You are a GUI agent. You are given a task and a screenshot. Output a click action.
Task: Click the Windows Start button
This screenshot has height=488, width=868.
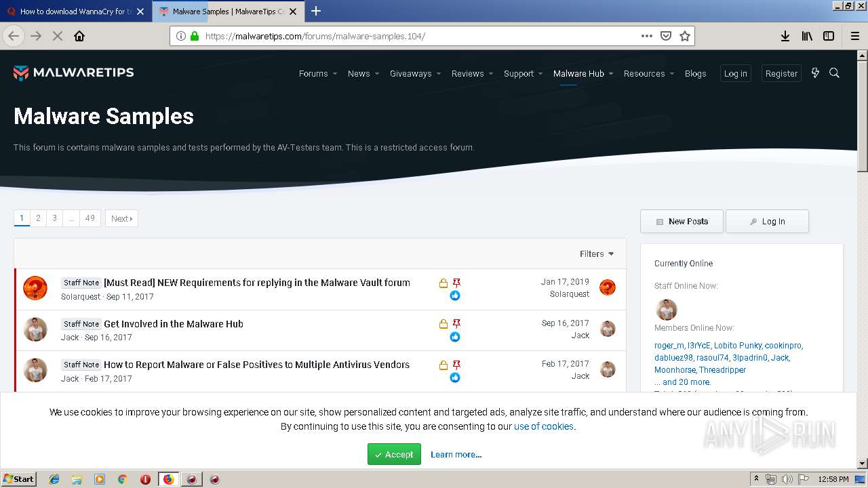coord(19,479)
